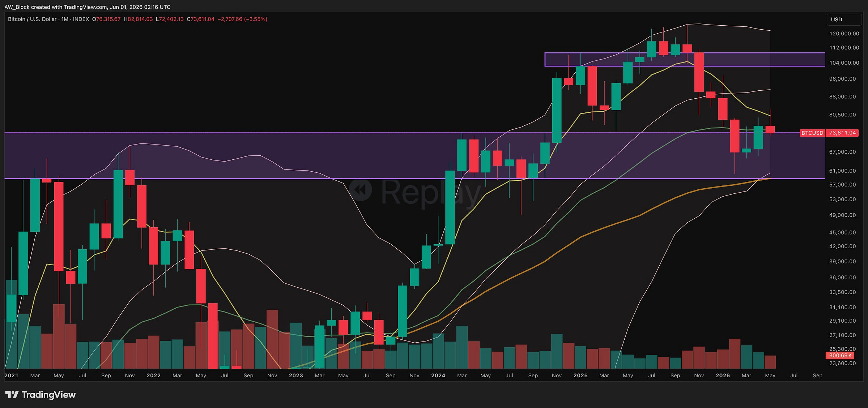Click the 36,000.00 price axis label
This screenshot has width=868, height=408.
point(842,278)
